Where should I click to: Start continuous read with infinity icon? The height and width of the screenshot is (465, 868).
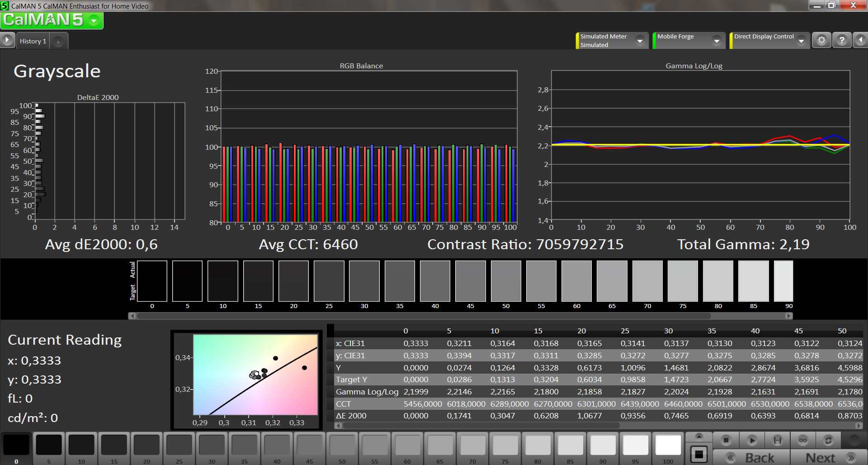click(803, 440)
